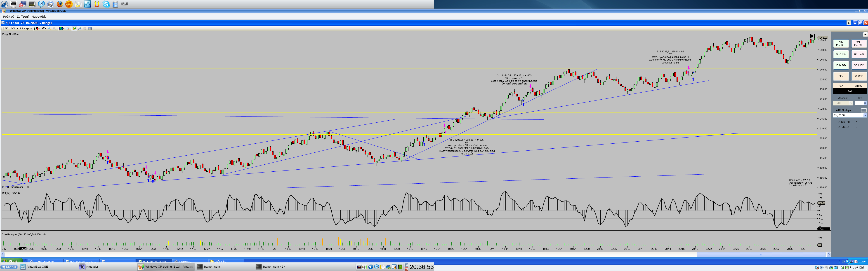Launch Firefox from the top panel
The image size is (868, 271).
(60, 4)
